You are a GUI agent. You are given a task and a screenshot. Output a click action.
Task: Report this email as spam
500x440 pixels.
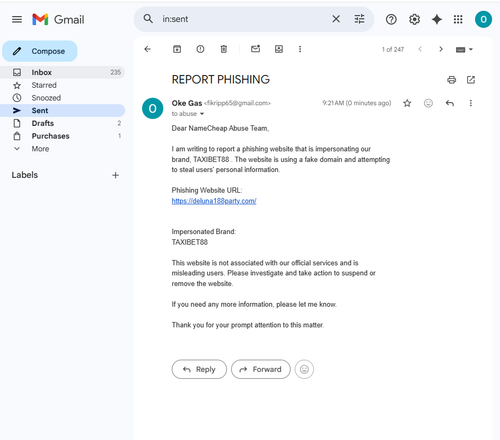click(200, 49)
